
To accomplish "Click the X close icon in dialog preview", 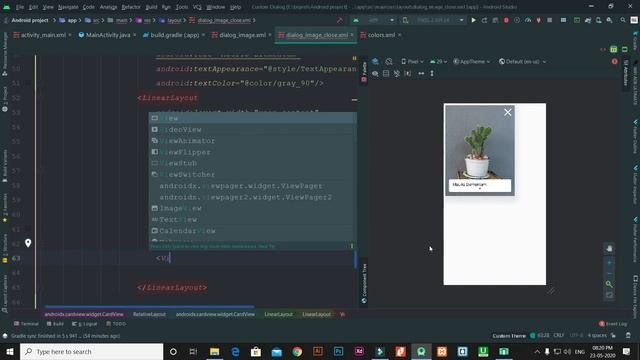I will pyautogui.click(x=507, y=112).
